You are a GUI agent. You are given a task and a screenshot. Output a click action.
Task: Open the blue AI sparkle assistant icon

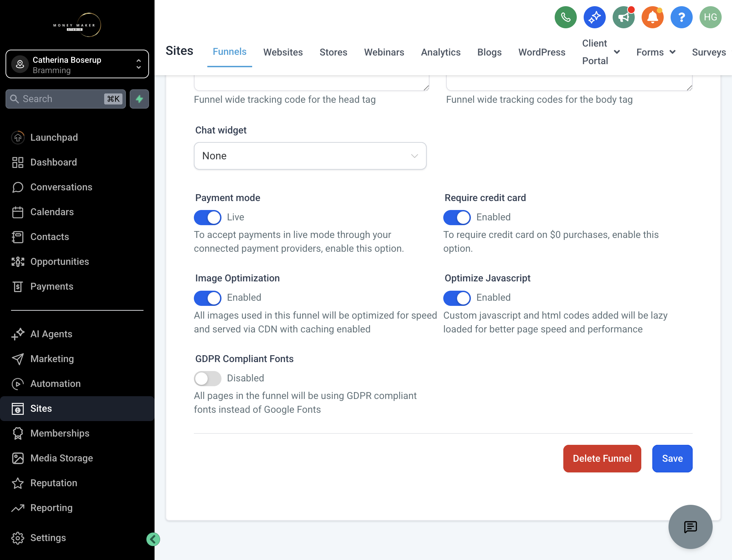pyautogui.click(x=595, y=17)
